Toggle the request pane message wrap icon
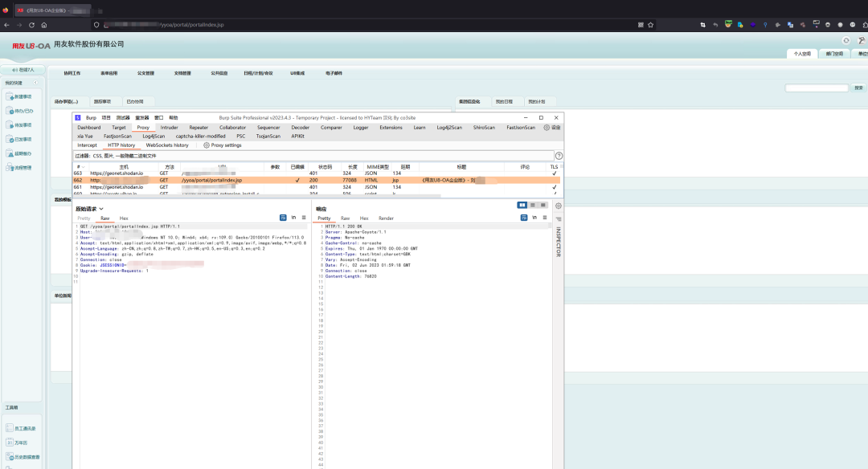Screen dimensions: 868x469 [x=283, y=218]
